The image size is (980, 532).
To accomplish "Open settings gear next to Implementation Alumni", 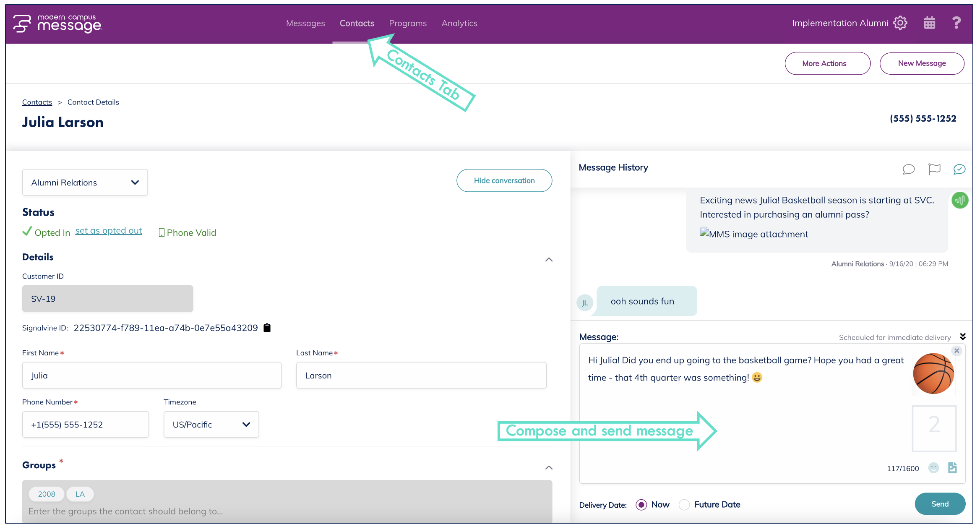I will click(x=900, y=23).
